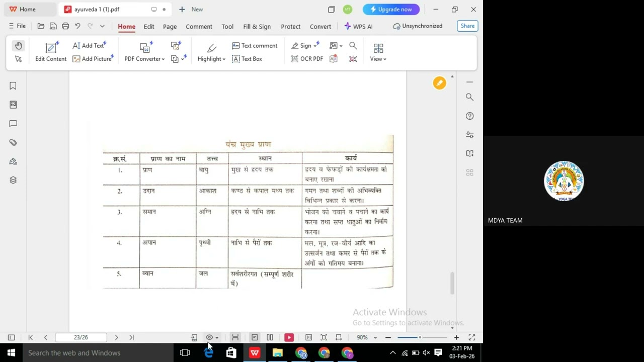Switch to the Comment tab

pyautogui.click(x=199, y=26)
